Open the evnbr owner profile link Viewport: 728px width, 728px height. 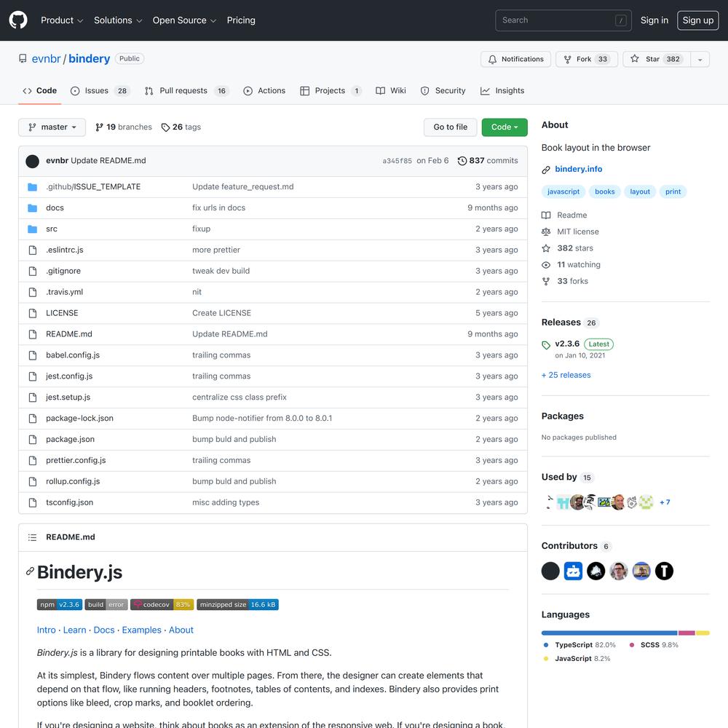tap(46, 59)
